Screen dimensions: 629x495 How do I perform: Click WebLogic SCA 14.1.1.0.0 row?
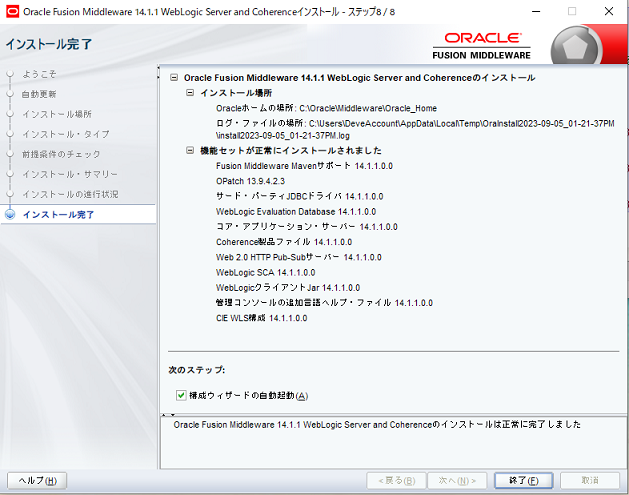point(265,273)
